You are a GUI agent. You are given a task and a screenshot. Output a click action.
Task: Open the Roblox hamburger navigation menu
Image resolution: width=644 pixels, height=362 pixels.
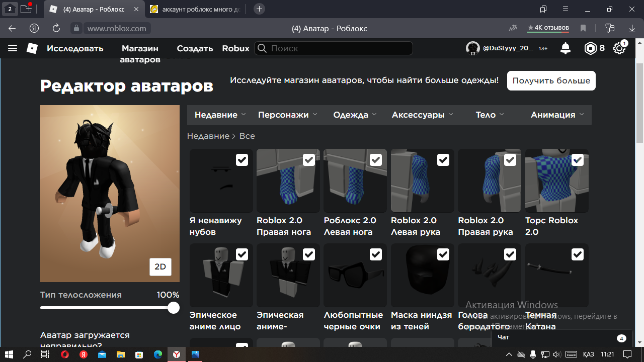pyautogui.click(x=13, y=48)
